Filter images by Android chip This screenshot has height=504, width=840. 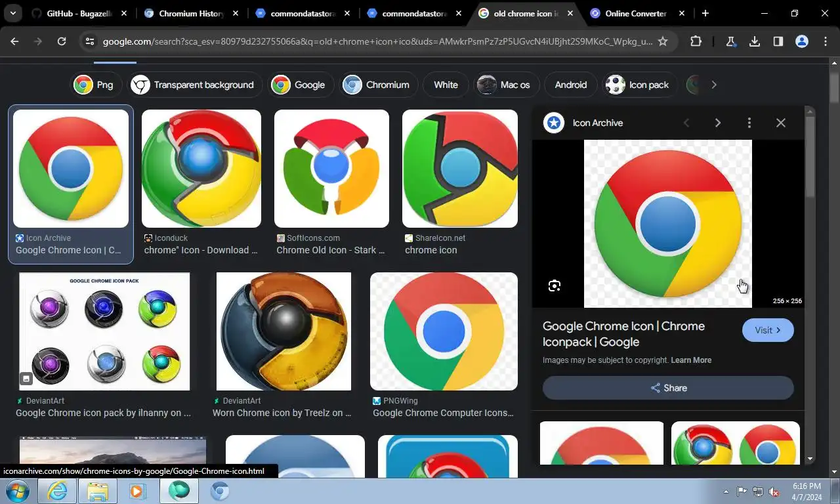[x=571, y=85]
